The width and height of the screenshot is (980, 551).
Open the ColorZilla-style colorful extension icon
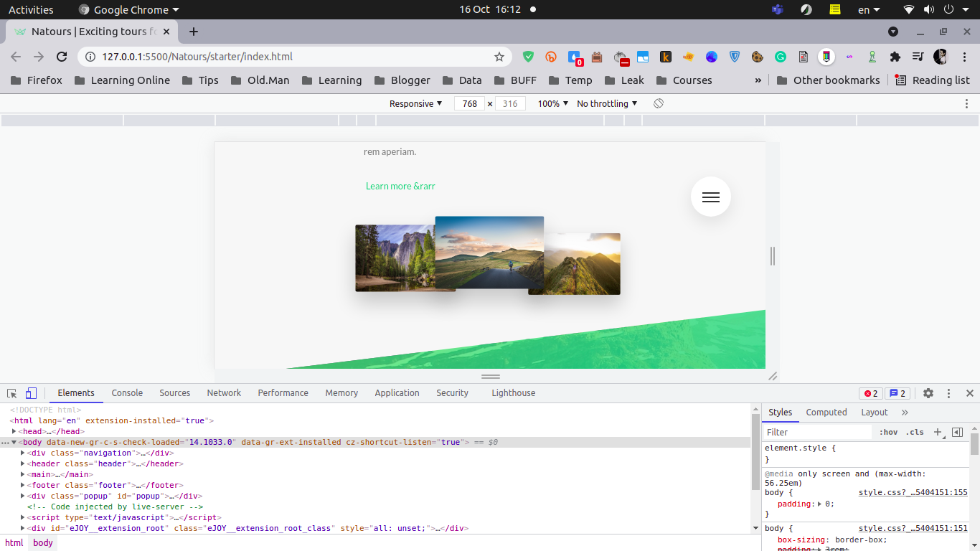point(826,57)
